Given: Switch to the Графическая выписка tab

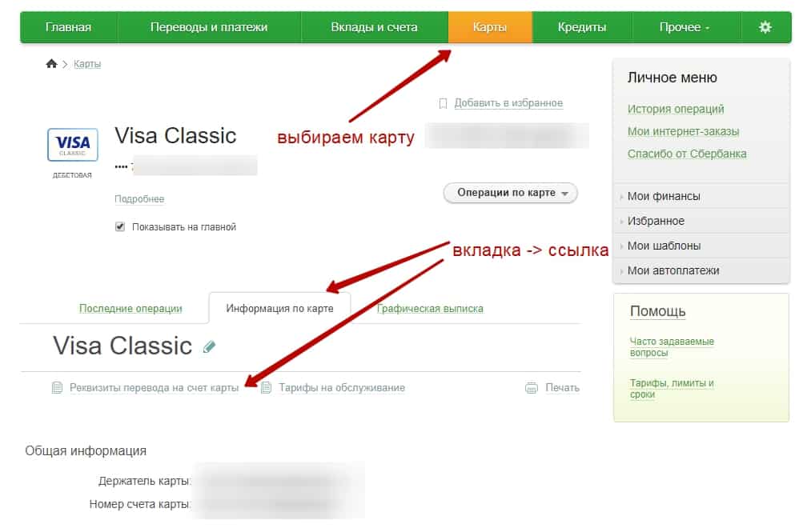Looking at the screenshot, I should click(x=430, y=308).
